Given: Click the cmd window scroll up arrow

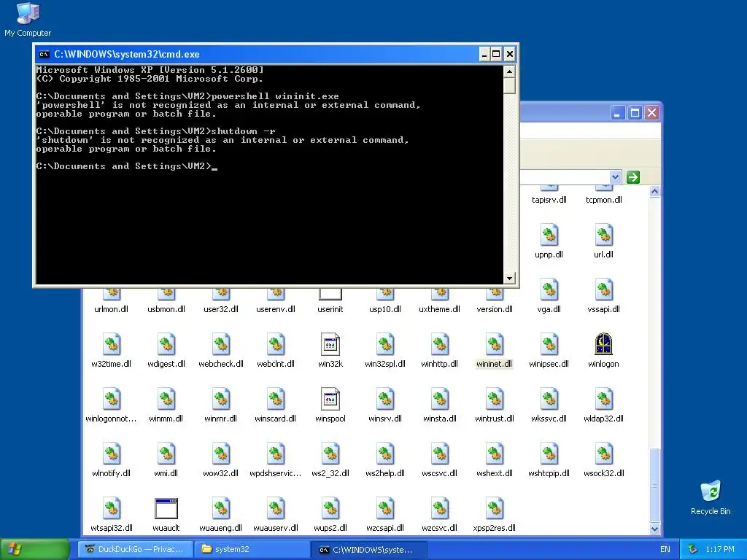Looking at the screenshot, I should (509, 72).
